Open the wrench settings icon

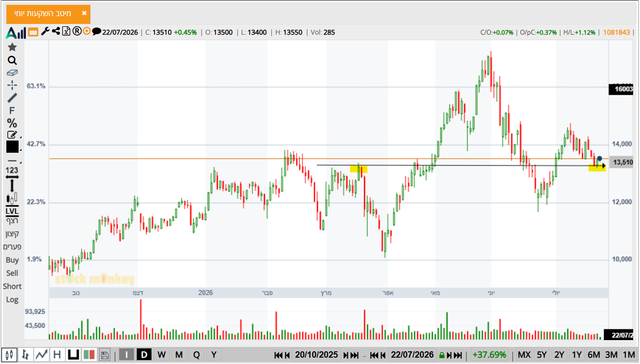[45, 32]
